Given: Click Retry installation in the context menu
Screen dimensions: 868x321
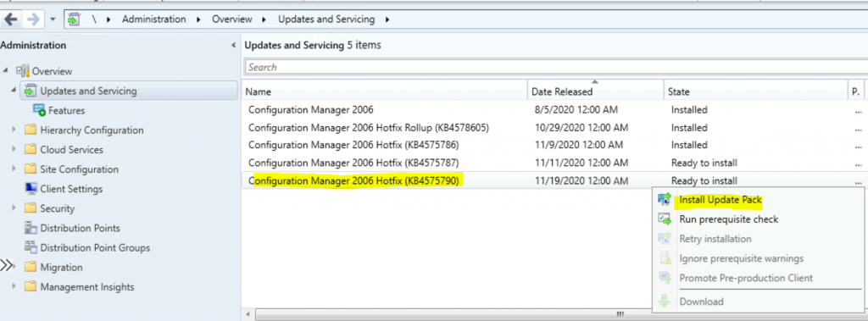Looking at the screenshot, I should point(715,239).
